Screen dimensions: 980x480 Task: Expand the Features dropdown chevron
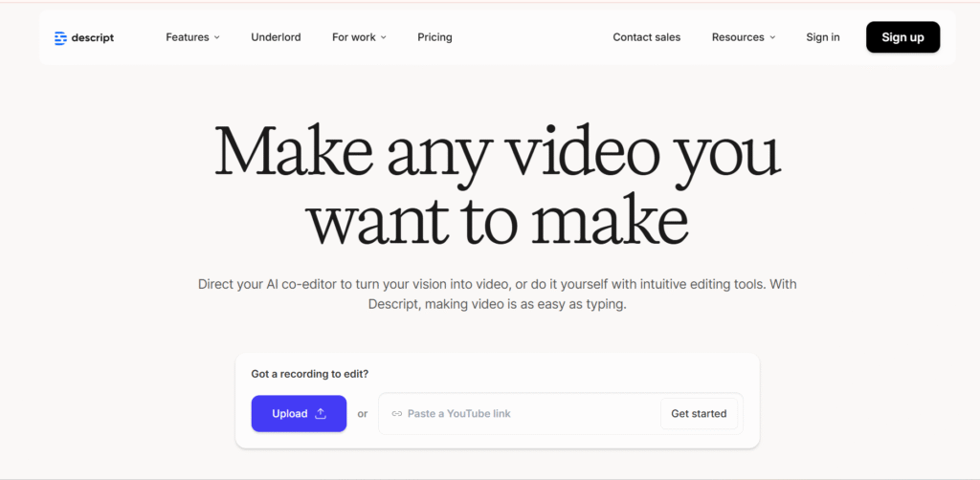tap(217, 37)
